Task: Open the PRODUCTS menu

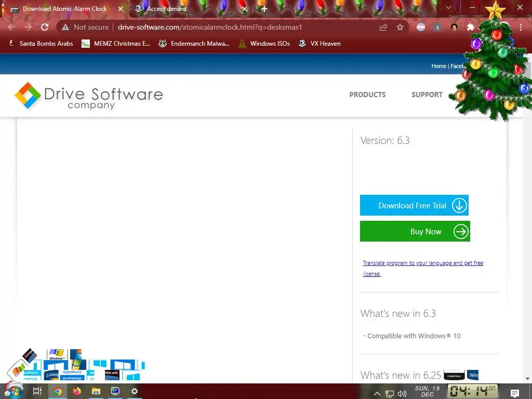Action: [x=367, y=95]
